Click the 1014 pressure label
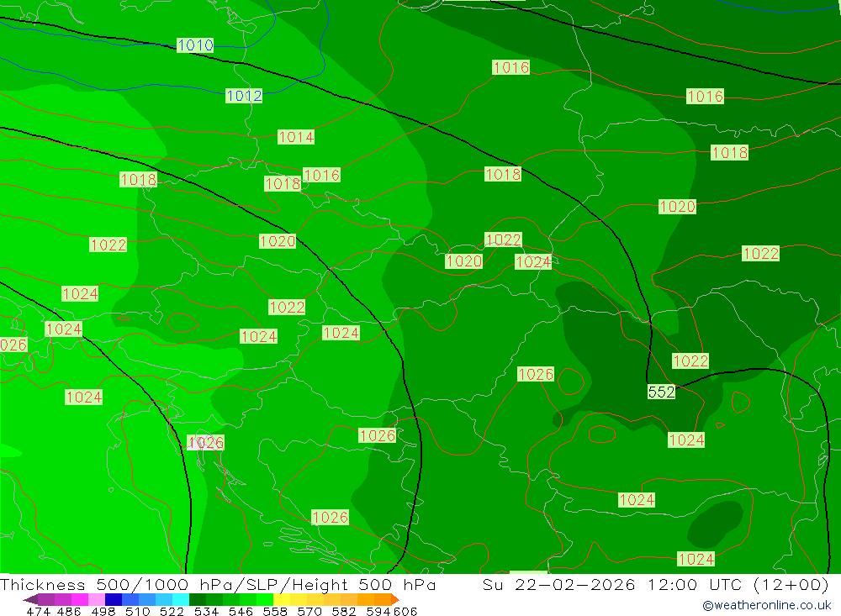841x616 pixels. tap(296, 137)
